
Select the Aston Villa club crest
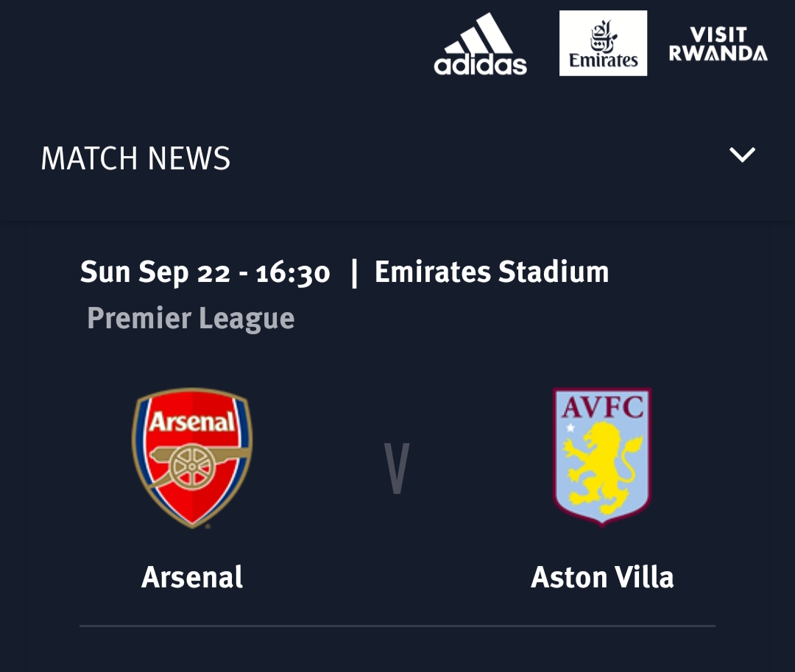click(602, 457)
